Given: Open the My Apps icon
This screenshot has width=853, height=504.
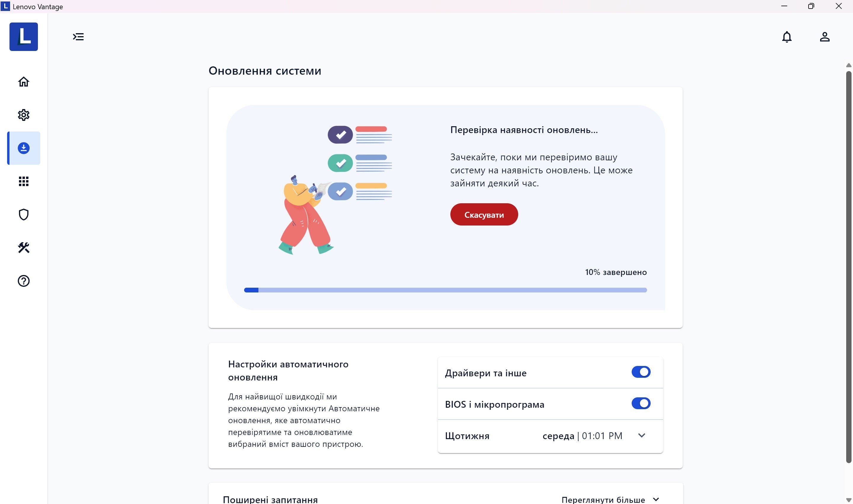Looking at the screenshot, I should click(24, 181).
